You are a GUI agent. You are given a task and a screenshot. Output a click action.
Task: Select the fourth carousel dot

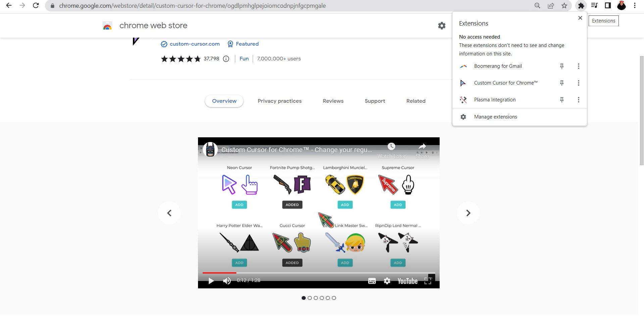point(322,298)
